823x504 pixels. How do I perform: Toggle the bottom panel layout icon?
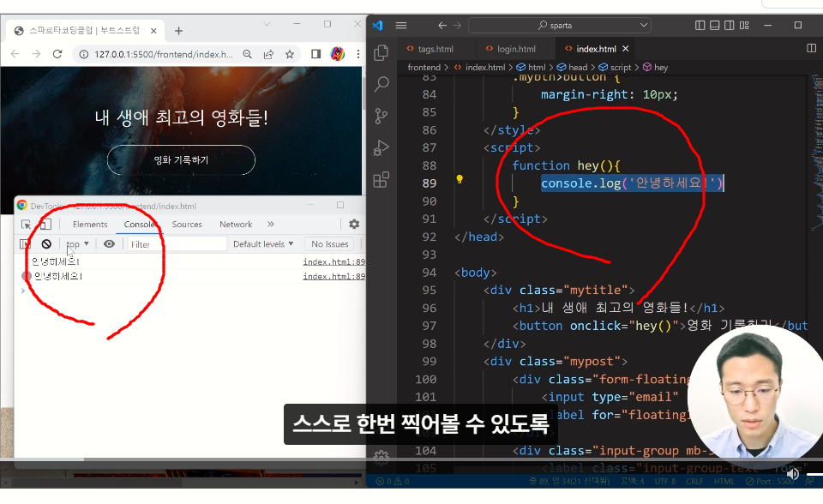pos(715,25)
